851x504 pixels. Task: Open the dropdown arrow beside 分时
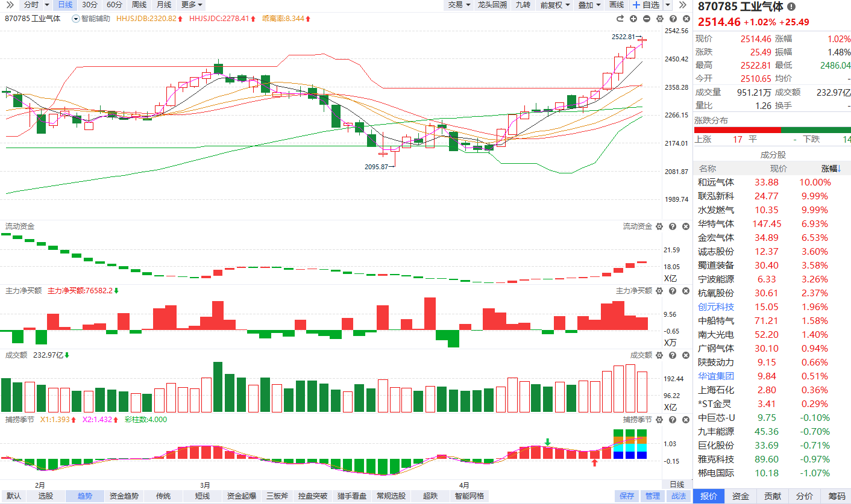pyautogui.click(x=46, y=5)
